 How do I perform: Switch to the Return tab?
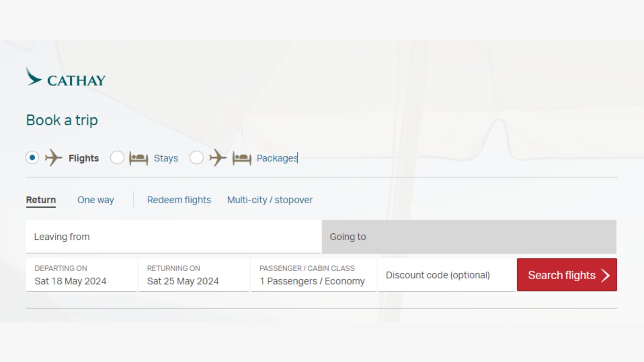(40, 200)
